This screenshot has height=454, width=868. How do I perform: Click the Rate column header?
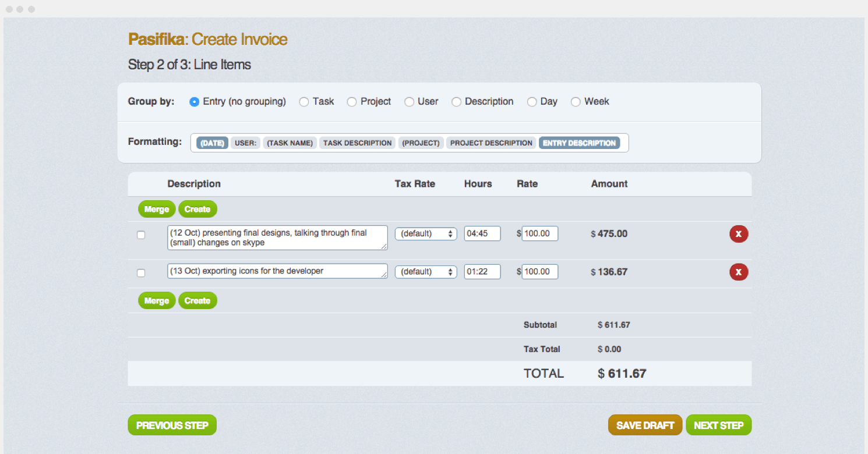[527, 184]
